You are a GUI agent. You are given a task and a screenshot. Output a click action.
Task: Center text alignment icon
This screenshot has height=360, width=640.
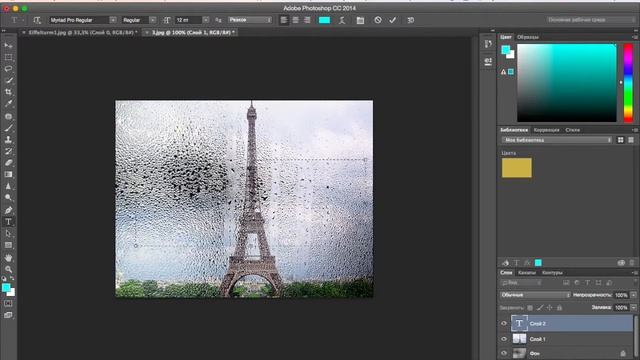click(296, 20)
